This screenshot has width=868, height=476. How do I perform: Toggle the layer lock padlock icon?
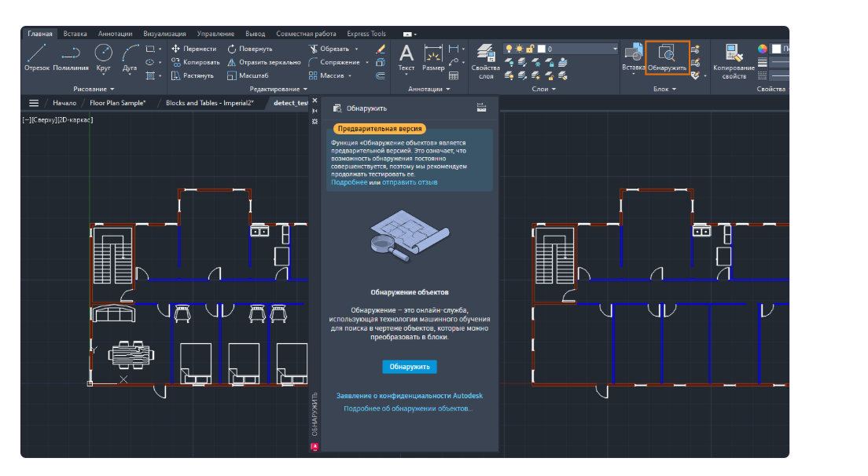(530, 49)
